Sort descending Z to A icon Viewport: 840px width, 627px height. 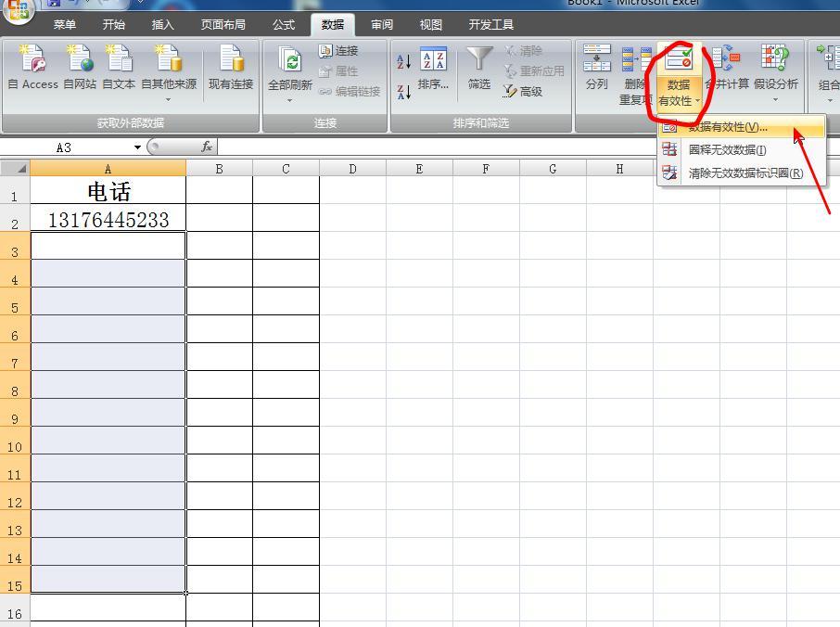tap(404, 92)
